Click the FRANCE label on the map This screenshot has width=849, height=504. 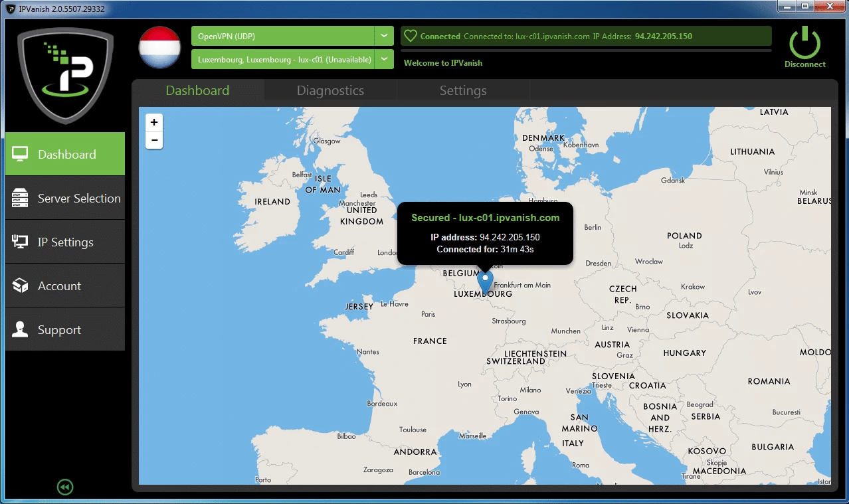pyautogui.click(x=430, y=341)
